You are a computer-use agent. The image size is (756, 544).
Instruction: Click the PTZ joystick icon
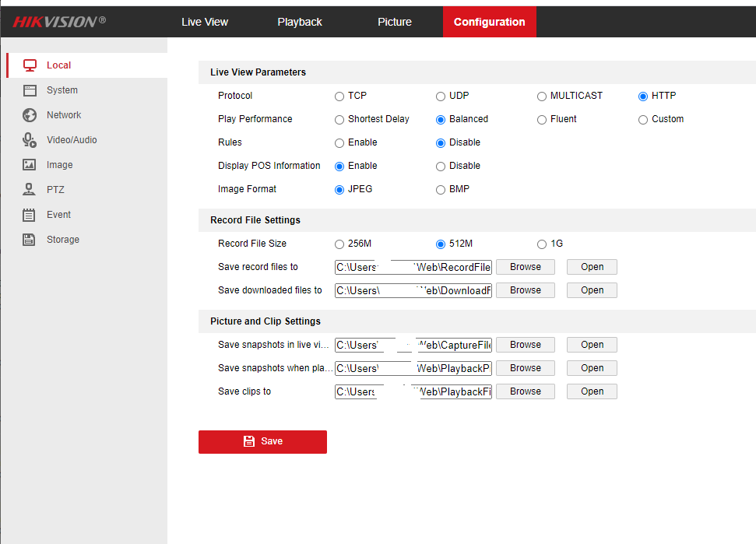click(x=30, y=190)
